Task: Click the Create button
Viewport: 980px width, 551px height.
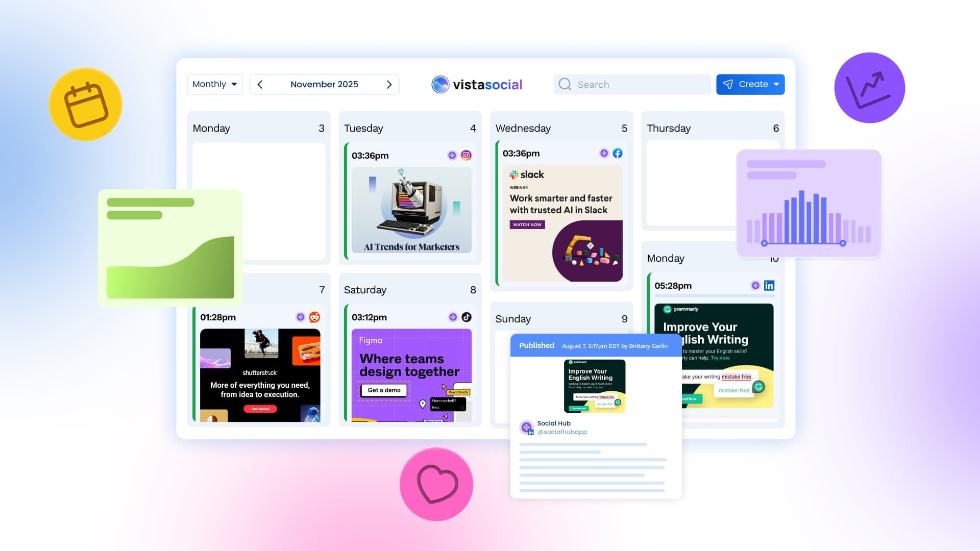Action: (x=750, y=84)
